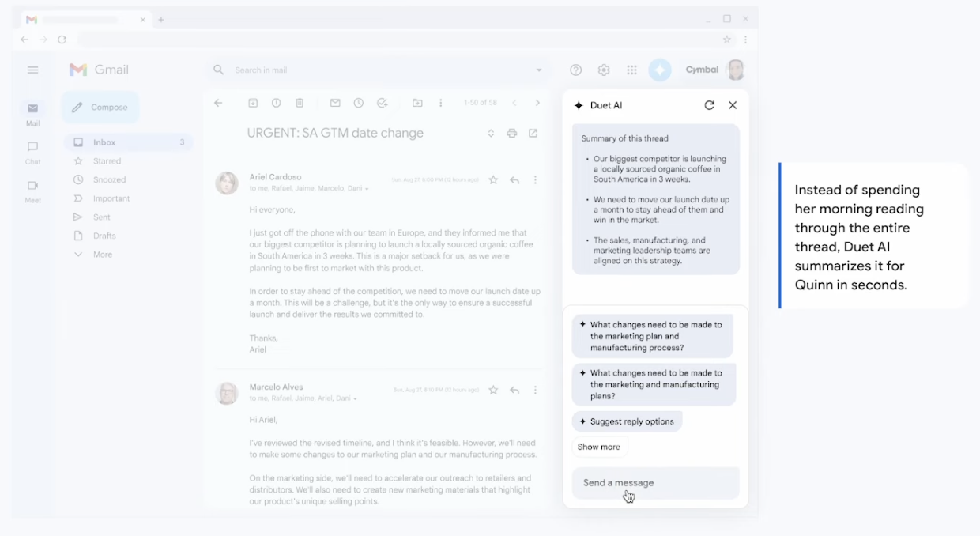Close the Duet AI panel
This screenshot has width=980, height=536.
click(733, 105)
